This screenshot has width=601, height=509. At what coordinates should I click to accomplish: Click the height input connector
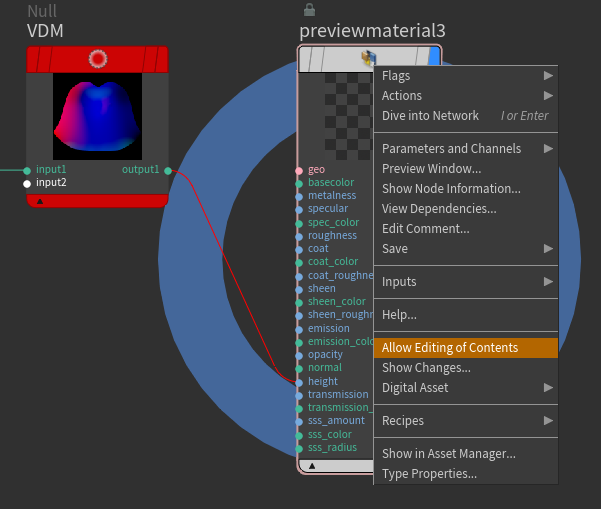299,382
